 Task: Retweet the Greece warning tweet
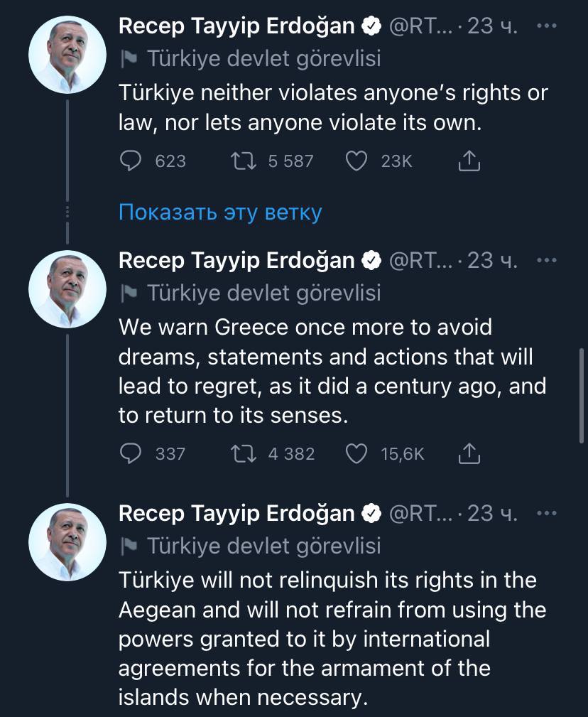point(244,454)
